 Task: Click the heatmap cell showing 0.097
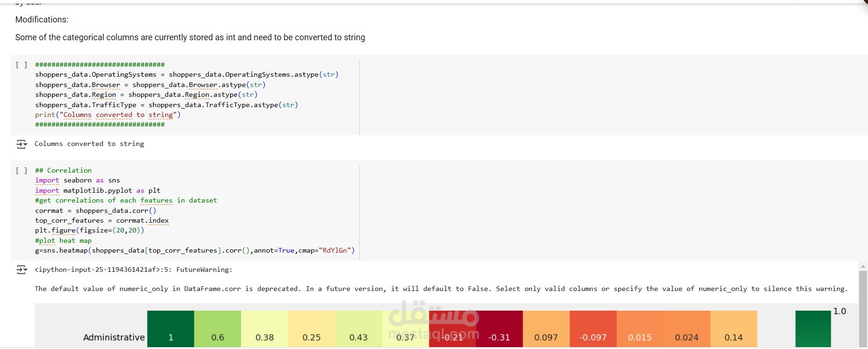coord(546,329)
